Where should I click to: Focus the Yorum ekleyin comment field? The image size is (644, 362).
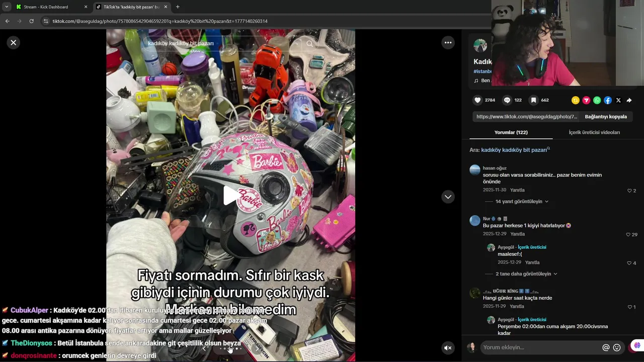(541, 347)
